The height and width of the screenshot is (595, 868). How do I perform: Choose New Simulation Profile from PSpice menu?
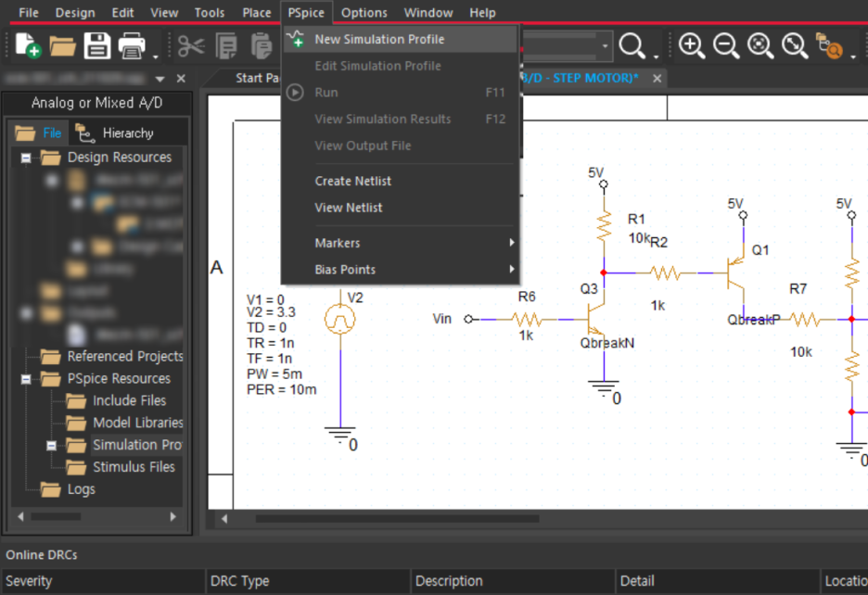click(400, 39)
